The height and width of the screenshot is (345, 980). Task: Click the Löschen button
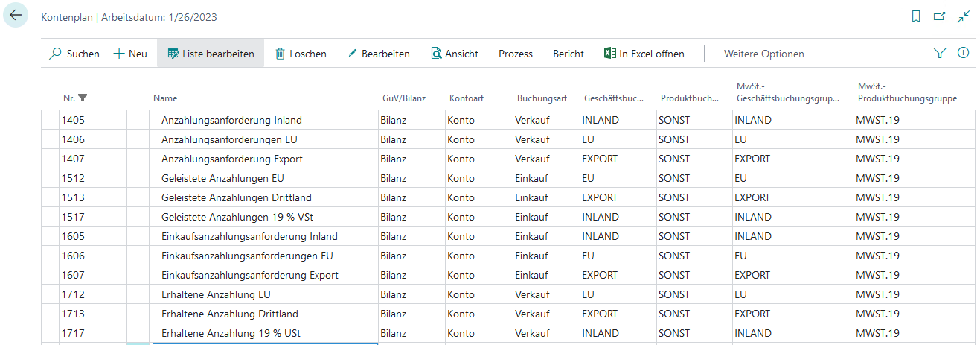tap(301, 54)
